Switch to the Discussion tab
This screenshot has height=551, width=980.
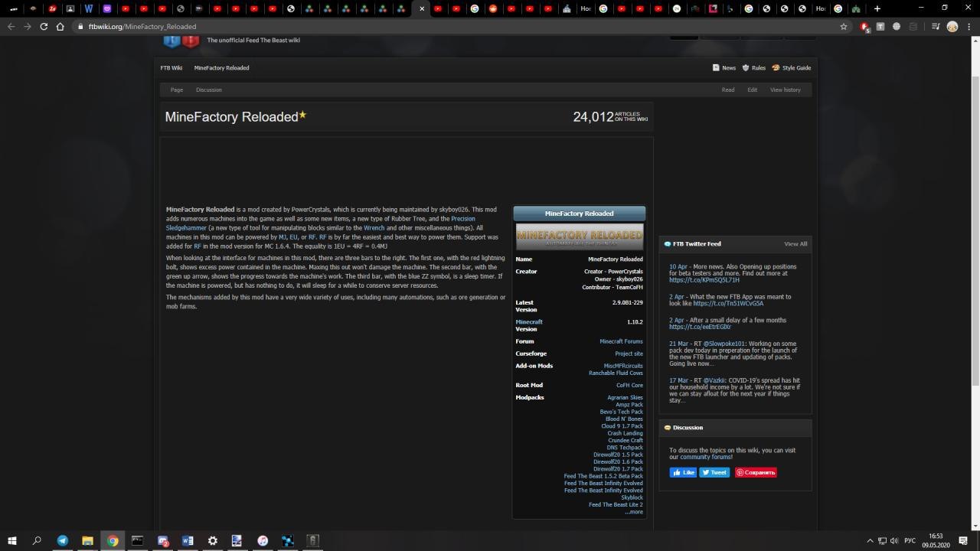pyautogui.click(x=208, y=90)
